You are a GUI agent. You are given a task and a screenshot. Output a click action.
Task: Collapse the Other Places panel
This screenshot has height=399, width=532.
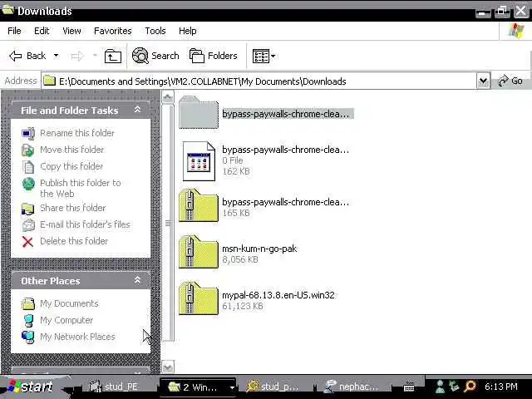click(x=137, y=280)
